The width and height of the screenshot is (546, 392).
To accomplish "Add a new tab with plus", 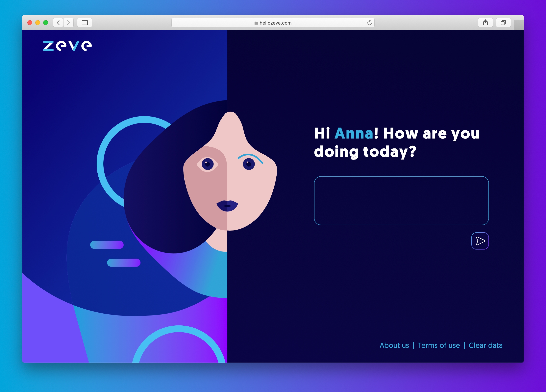I will [519, 25].
